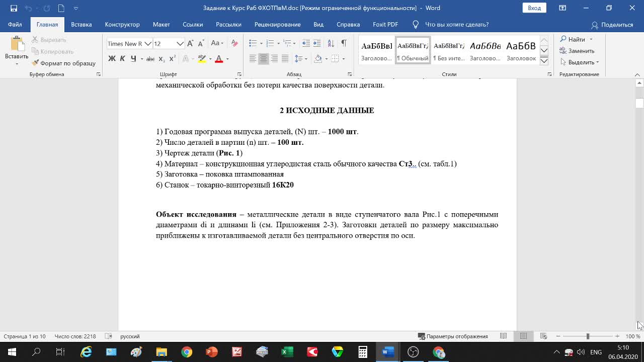Toggle superscript formatting

point(172,59)
